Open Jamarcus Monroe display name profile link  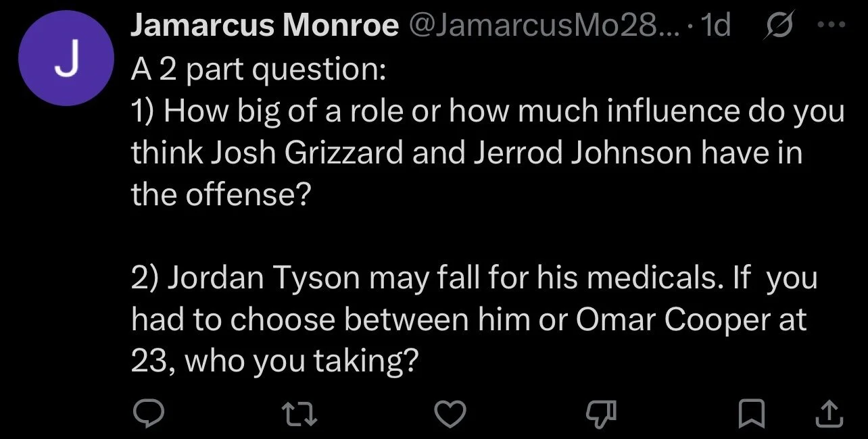[264, 27]
